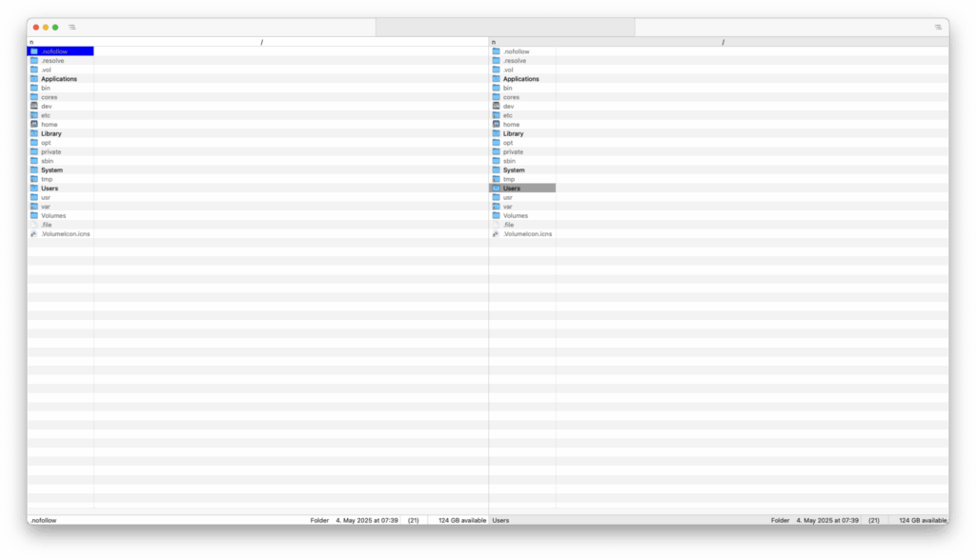Image resolution: width=976 pixels, height=560 pixels.
Task: Open the left pane path header '/'
Action: tap(261, 42)
